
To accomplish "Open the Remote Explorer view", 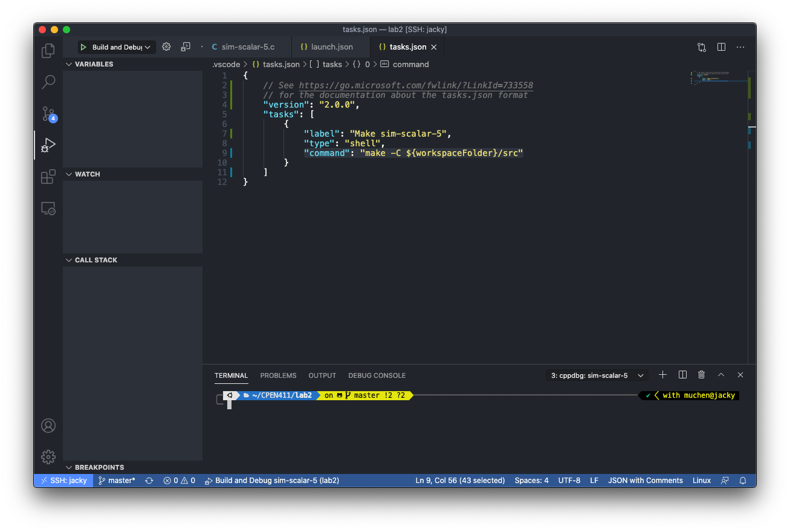I will [48, 209].
